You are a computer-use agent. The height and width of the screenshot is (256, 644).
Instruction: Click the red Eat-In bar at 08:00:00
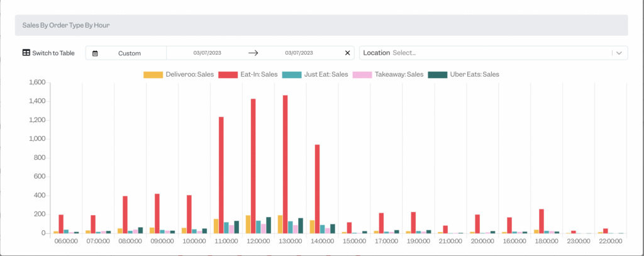click(x=125, y=215)
